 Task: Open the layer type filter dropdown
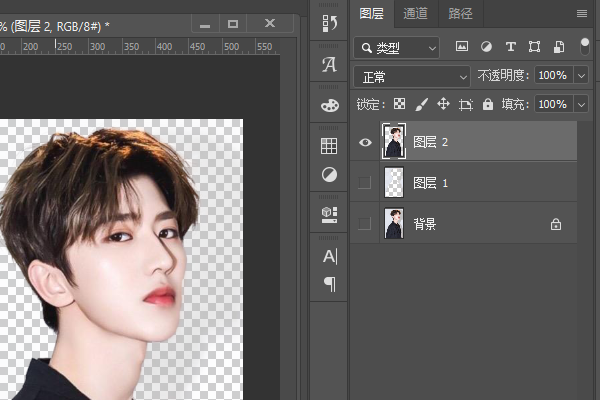tap(396, 48)
